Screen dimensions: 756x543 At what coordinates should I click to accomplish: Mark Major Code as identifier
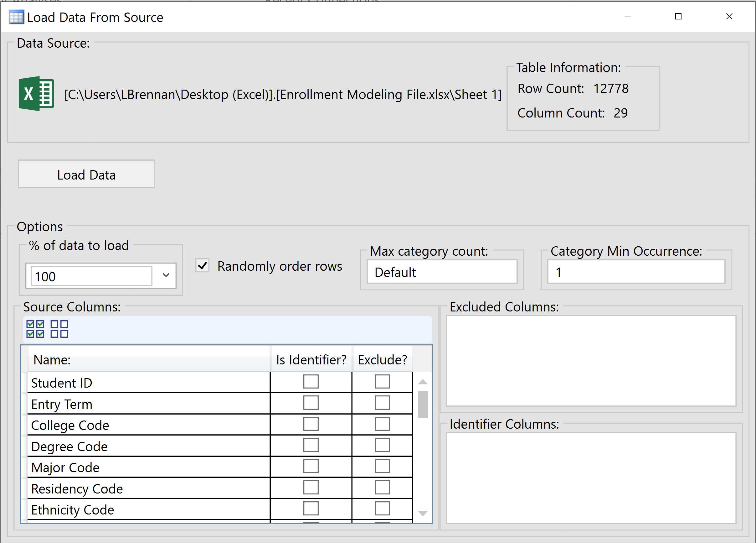[x=311, y=466]
